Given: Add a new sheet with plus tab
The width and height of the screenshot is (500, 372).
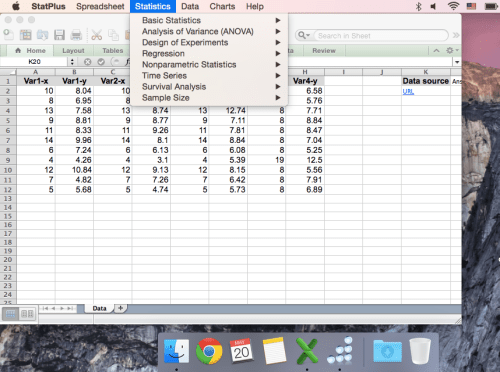Looking at the screenshot, I should click(x=120, y=308).
